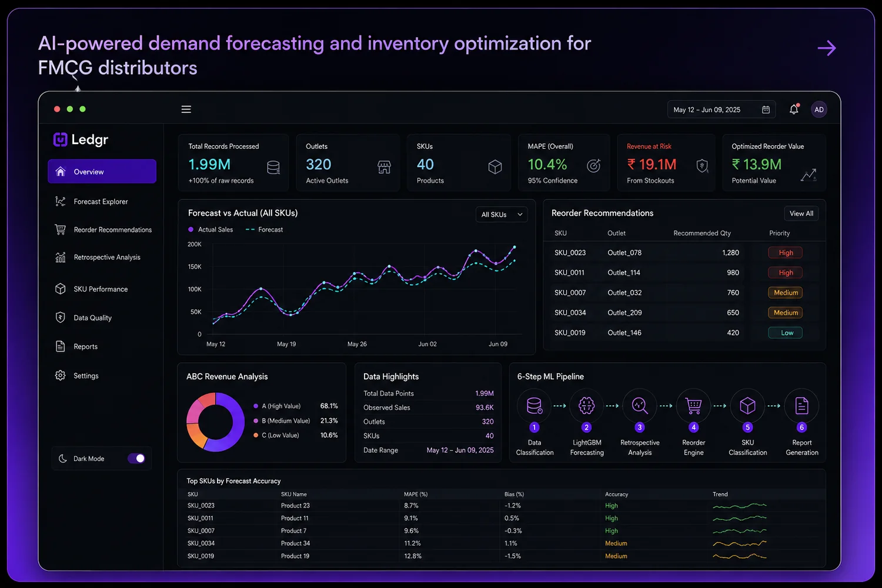
Task: Click the 93.6K Observed Sales value
Action: tap(485, 407)
